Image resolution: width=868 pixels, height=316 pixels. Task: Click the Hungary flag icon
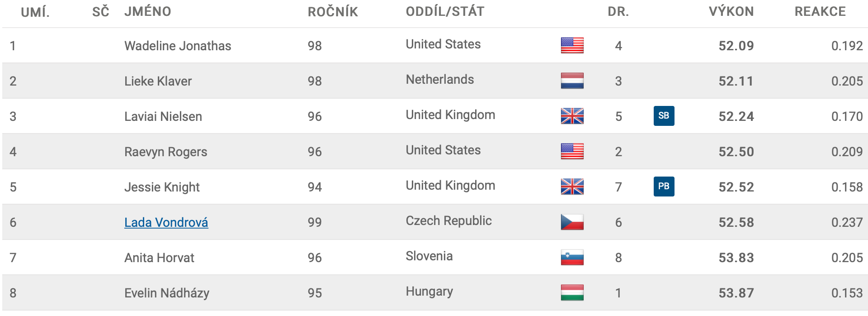tap(572, 292)
